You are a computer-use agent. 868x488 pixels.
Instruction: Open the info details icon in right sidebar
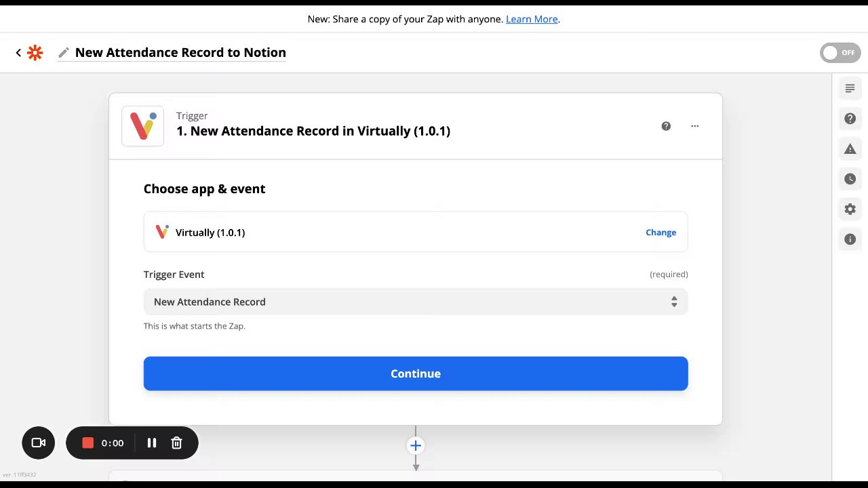(850, 239)
